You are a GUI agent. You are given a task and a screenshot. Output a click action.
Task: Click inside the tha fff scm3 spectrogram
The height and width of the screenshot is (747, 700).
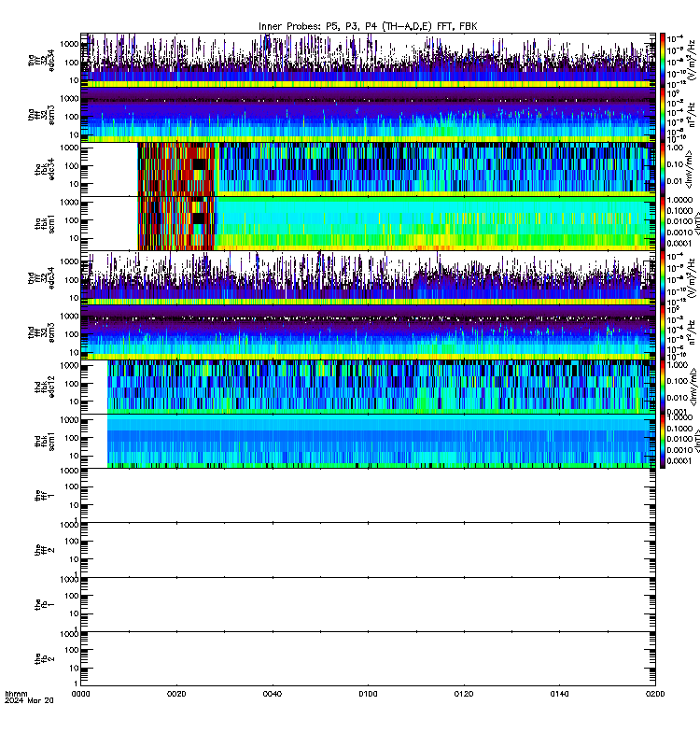[368, 115]
